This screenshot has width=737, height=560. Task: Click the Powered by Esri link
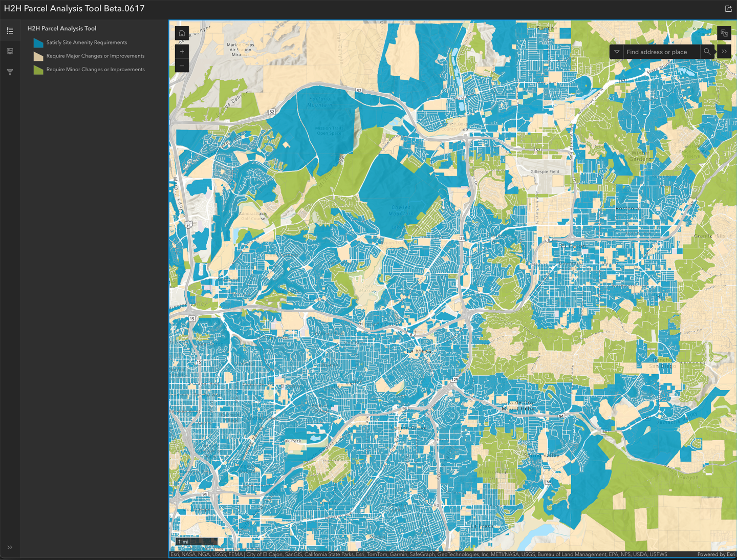click(716, 554)
